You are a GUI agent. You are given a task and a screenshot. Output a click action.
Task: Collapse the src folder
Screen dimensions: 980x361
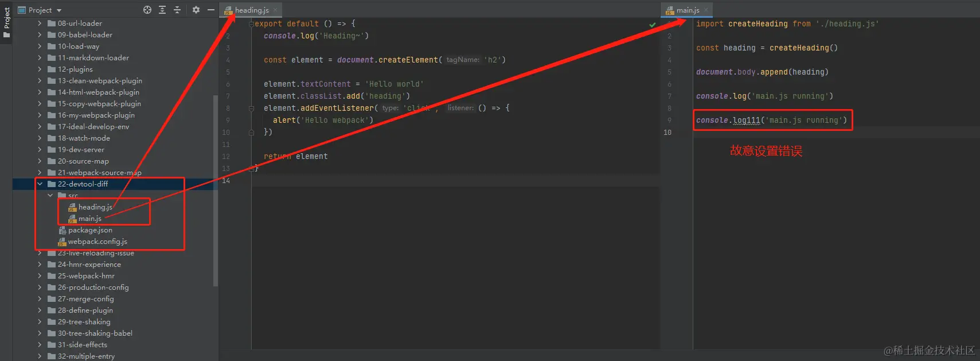click(50, 196)
